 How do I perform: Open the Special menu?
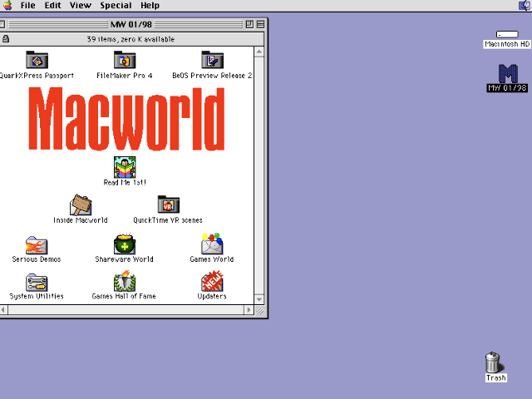(116, 6)
